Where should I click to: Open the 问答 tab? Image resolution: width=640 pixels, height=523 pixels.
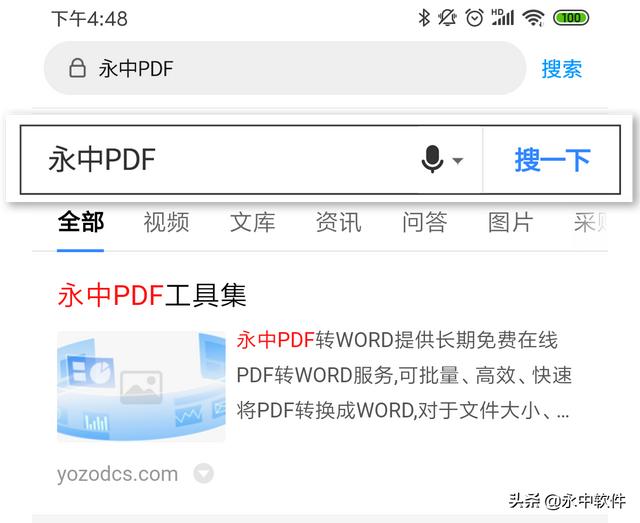pos(424,222)
